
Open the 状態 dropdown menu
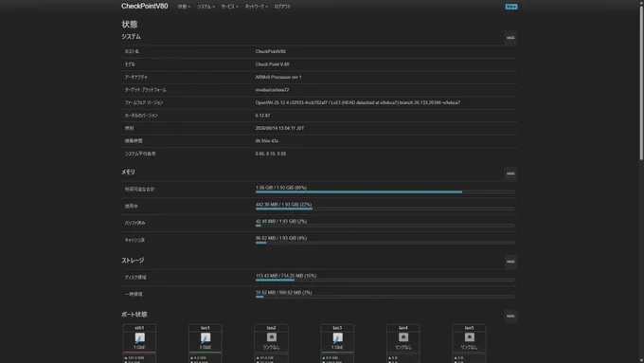coord(184,7)
